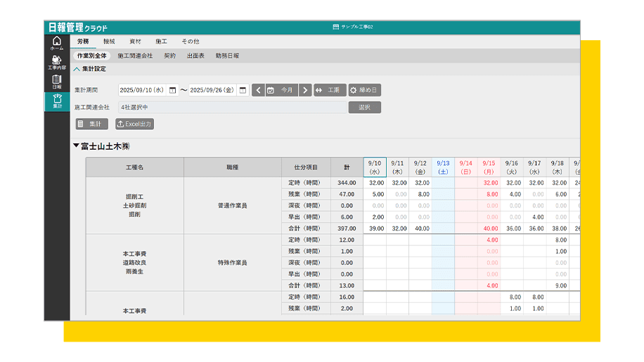Click total value 344.00 cell
The width and height of the screenshot is (644, 362).
347,183
